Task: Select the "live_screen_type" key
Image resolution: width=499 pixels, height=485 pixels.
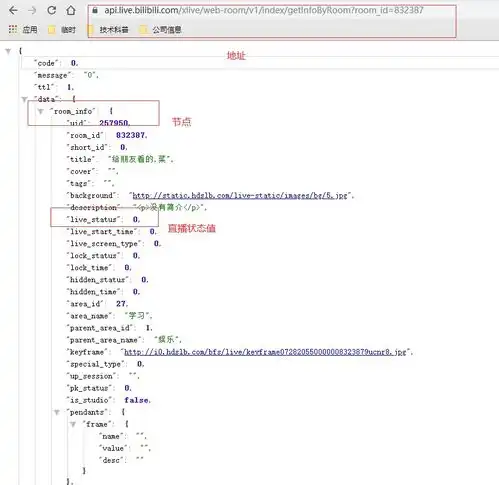Action: 104,244
